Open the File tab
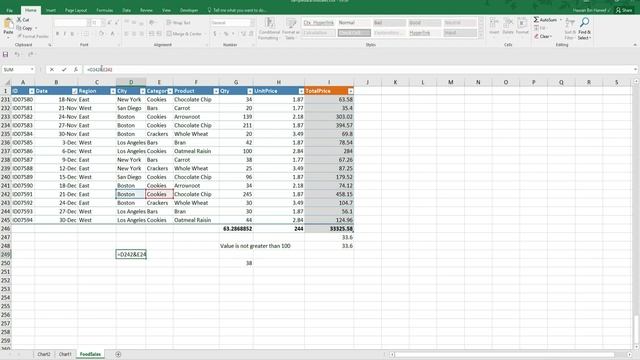 coord(10,10)
